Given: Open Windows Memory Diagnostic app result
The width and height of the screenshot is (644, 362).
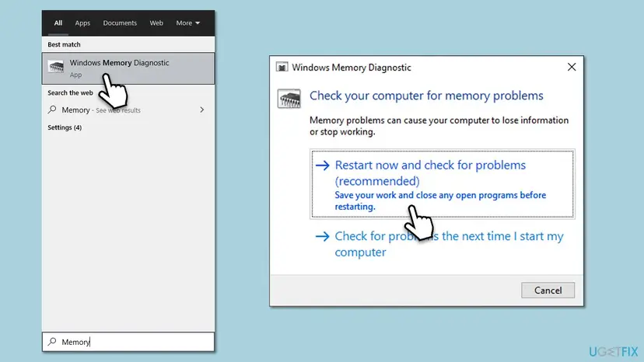Looking at the screenshot, I should (x=128, y=68).
